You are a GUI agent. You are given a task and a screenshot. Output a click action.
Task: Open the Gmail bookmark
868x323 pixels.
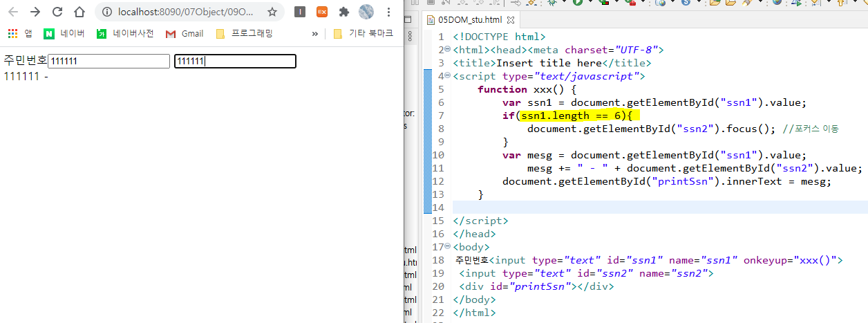[185, 33]
